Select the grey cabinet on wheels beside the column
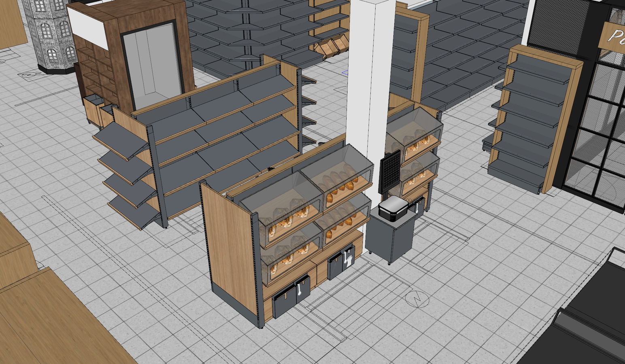625x364 pixels. coord(391,239)
